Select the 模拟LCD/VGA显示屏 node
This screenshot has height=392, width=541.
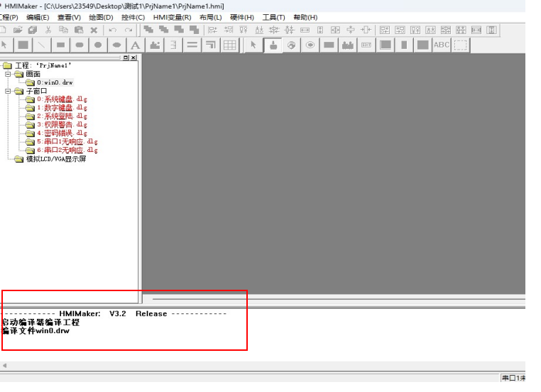click(56, 159)
